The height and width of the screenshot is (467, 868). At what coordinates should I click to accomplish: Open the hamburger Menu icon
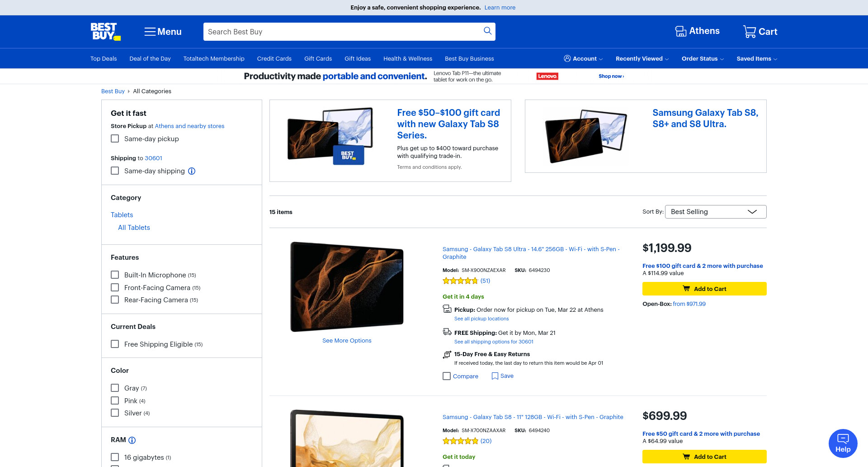coord(150,32)
